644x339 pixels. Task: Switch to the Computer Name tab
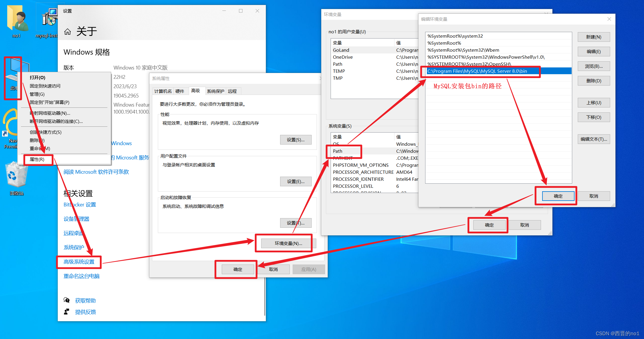coord(163,91)
